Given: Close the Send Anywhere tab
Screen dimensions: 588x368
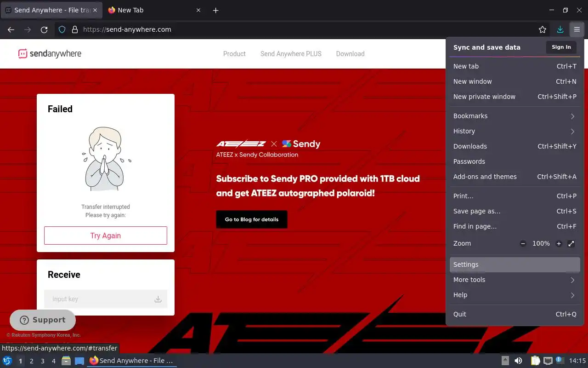Looking at the screenshot, I should (x=95, y=10).
